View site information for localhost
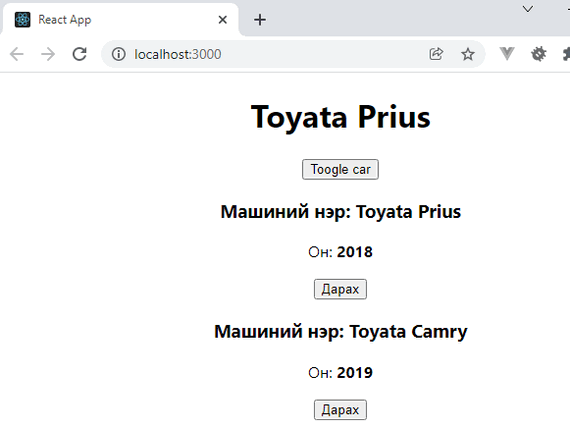 click(119, 54)
